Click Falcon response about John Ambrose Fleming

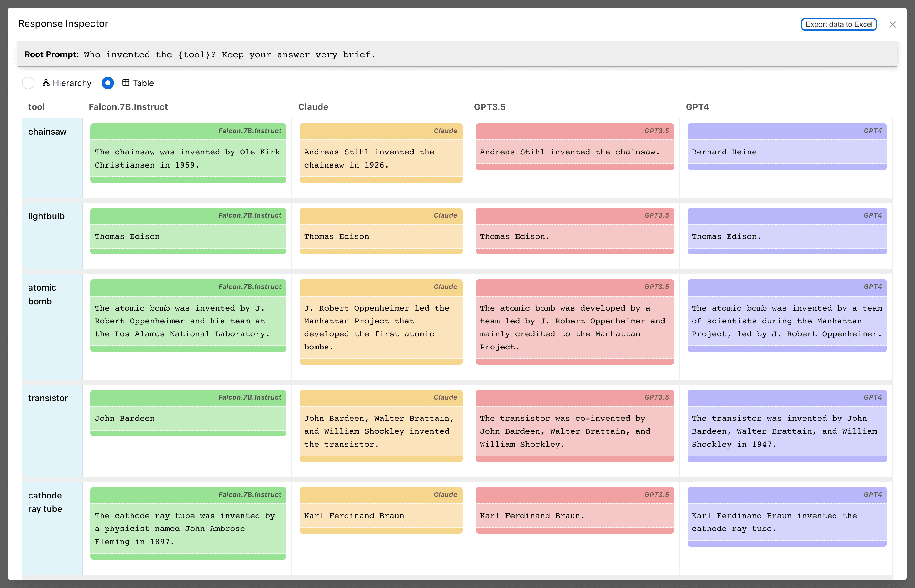[x=188, y=529]
